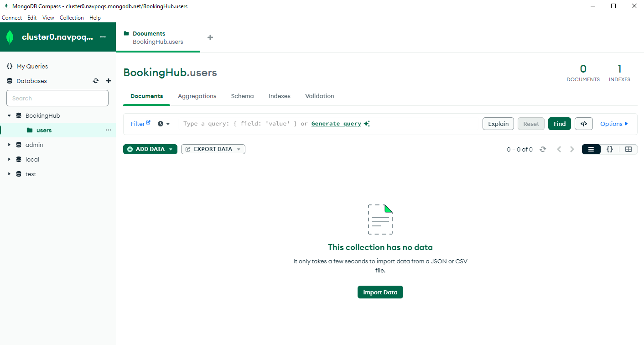Click the 0 – 0 of 0 counter

coord(519,150)
